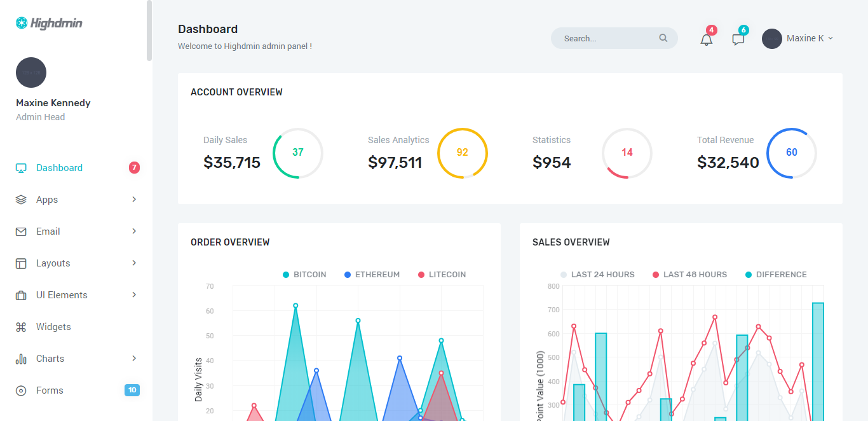This screenshot has width=868, height=421.
Task: Open the Forms menu item
Action: point(50,390)
